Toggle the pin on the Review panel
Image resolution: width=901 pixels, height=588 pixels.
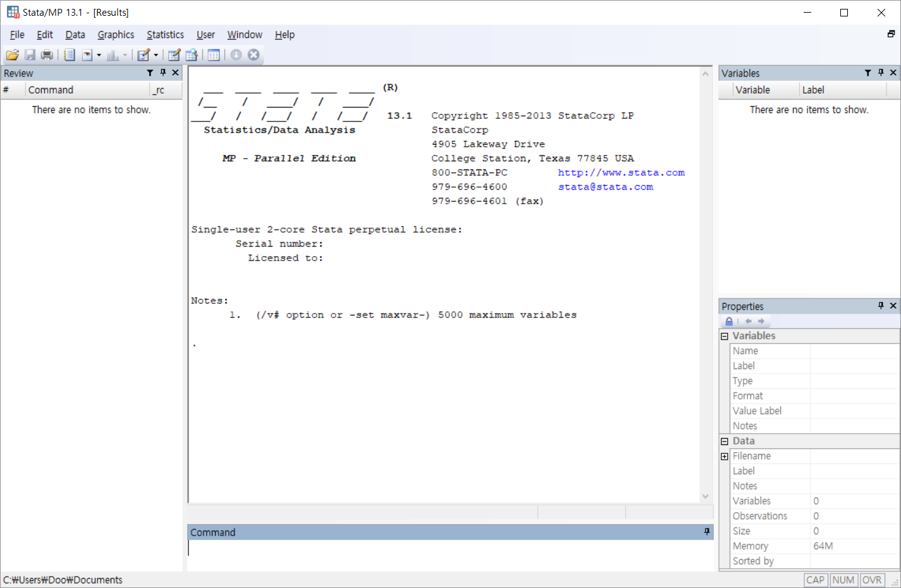click(163, 73)
